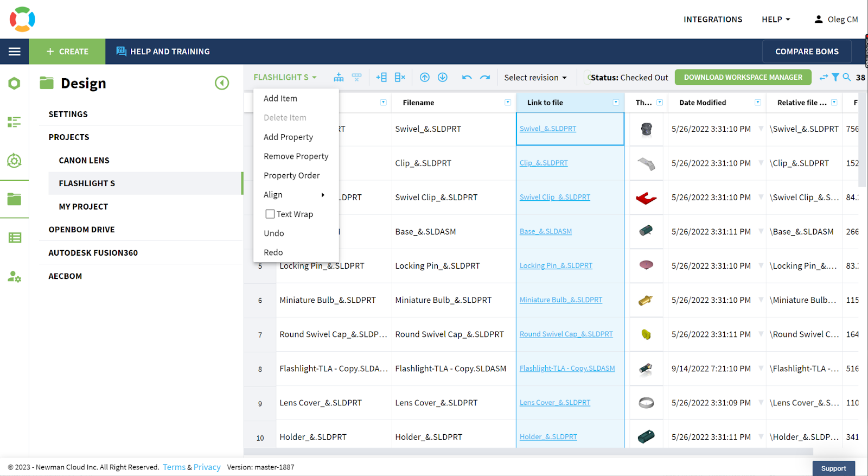This screenshot has width=868, height=476.
Task: Click the circled down-arrow toolbar icon
Action: coord(443,78)
